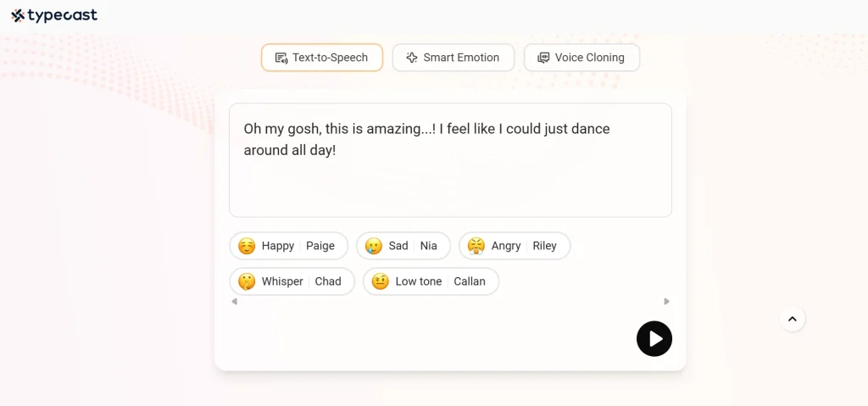Click the whisper shushing emoji
This screenshot has height=406, width=868.
coord(247,281)
